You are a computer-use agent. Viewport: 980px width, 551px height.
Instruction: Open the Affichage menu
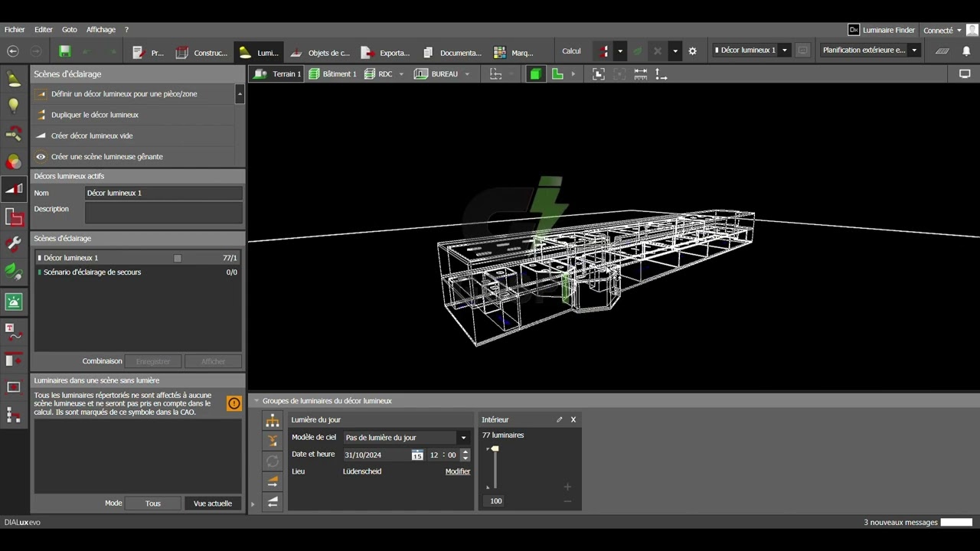(x=100, y=30)
